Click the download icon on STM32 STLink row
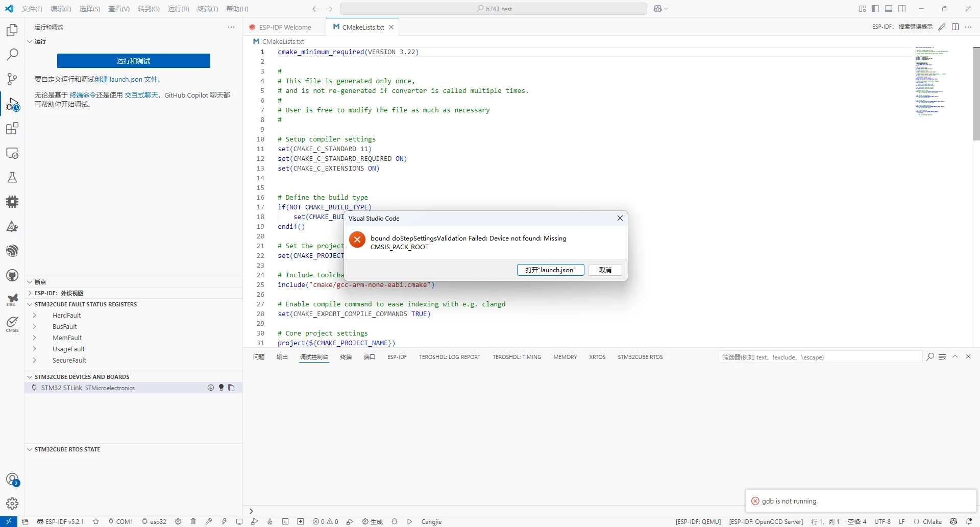980x527 pixels. [x=211, y=388]
